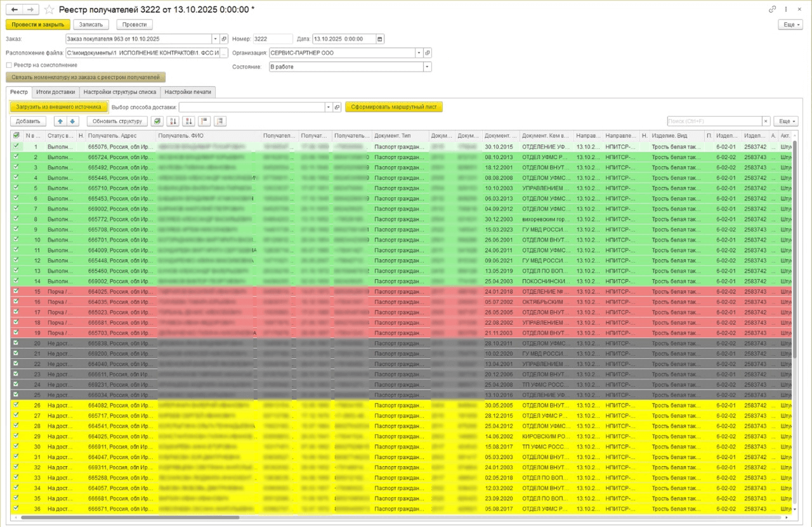Star this document as a favorite

point(49,10)
